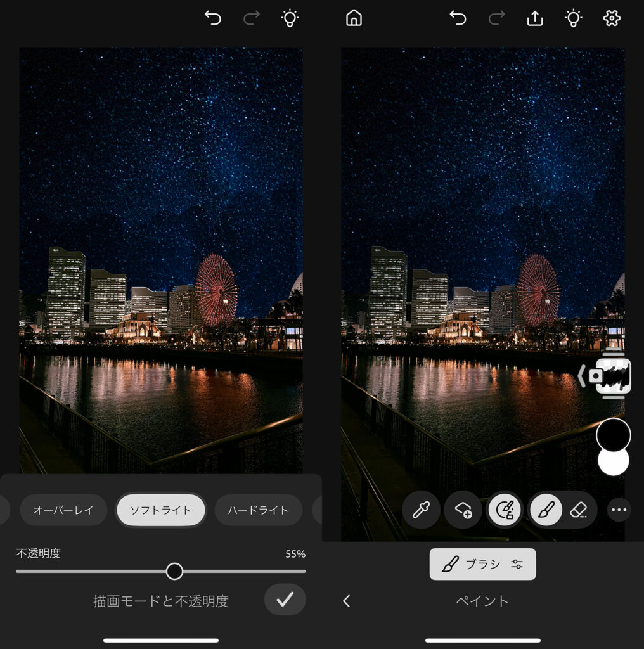Undo in the right paint screen
644x649 pixels.
click(x=458, y=18)
